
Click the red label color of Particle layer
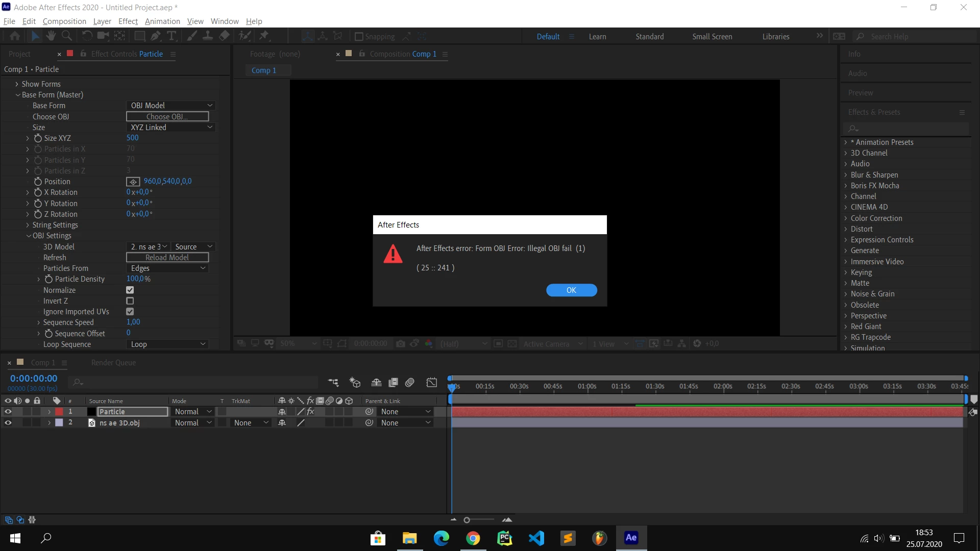coord(59,412)
